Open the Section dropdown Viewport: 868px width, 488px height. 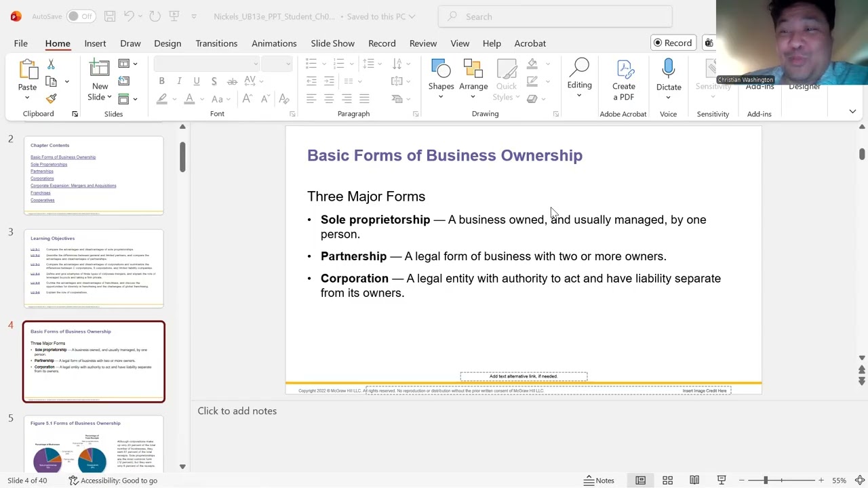click(x=127, y=99)
